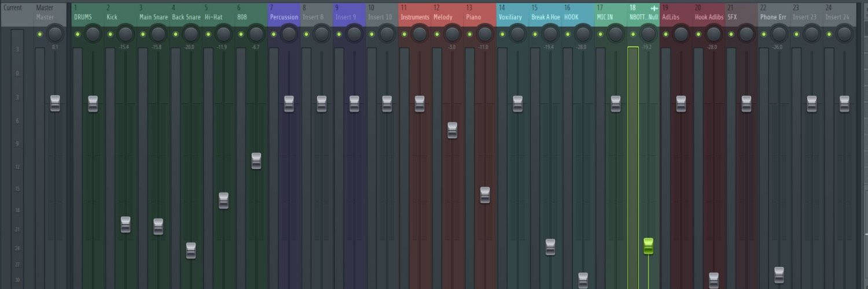Screen dimensions: 868x289
Task: Click the Insert 10 pan knob
Action: 387,34
